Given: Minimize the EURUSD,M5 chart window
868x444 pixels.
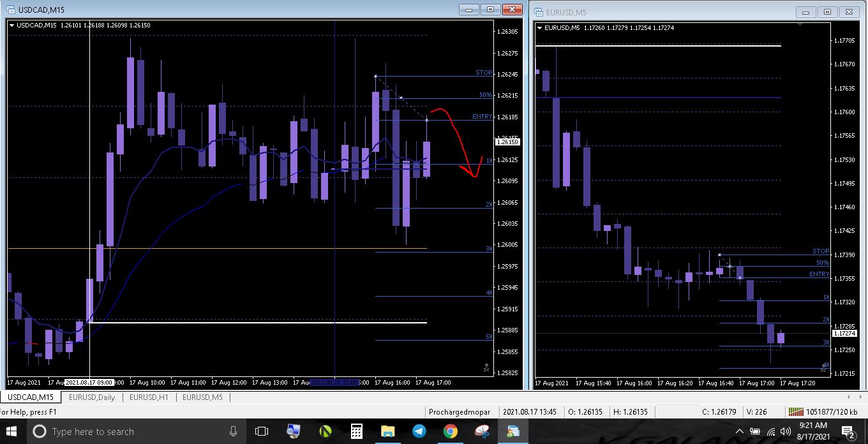Looking at the screenshot, I should click(806, 11).
